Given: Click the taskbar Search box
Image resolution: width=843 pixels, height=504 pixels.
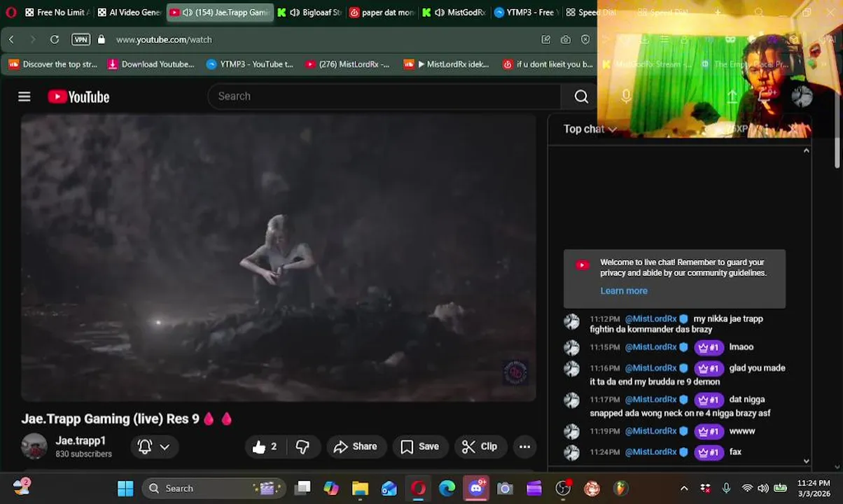Looking at the screenshot, I should pos(214,489).
